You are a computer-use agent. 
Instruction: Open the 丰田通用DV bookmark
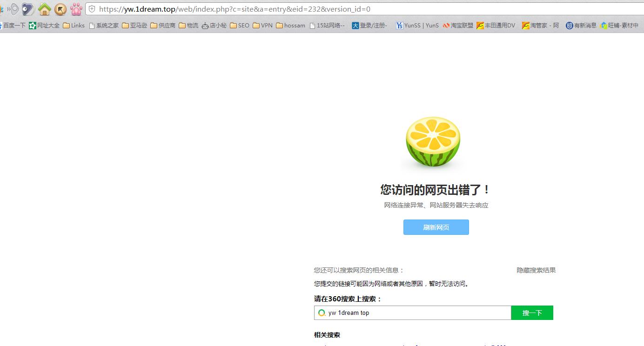point(496,26)
